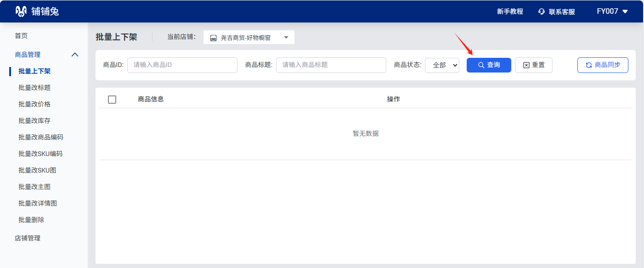644x268 pixels.
Task: Click into the 商品标题 input field
Action: (x=331, y=65)
